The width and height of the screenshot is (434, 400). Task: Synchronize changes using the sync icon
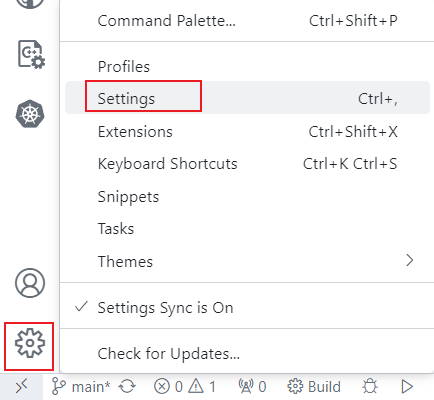click(127, 387)
